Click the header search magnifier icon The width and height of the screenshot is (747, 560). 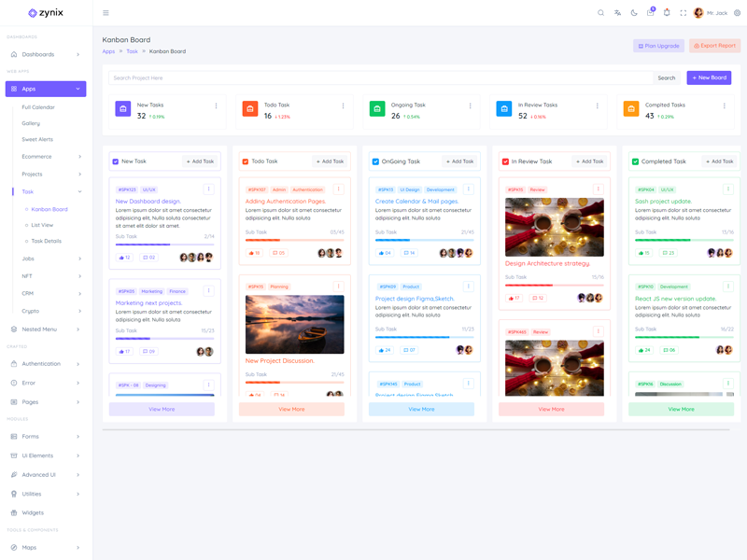(x=600, y=13)
